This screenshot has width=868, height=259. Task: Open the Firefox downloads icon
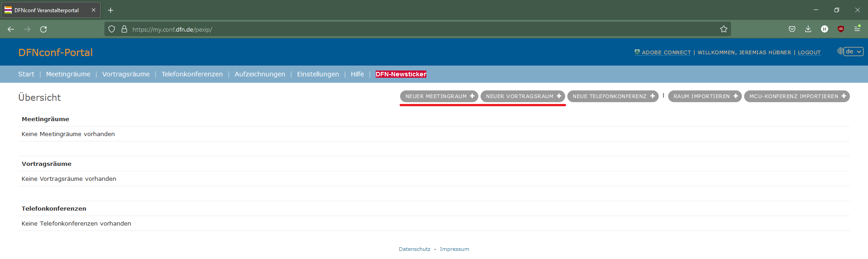[808, 29]
